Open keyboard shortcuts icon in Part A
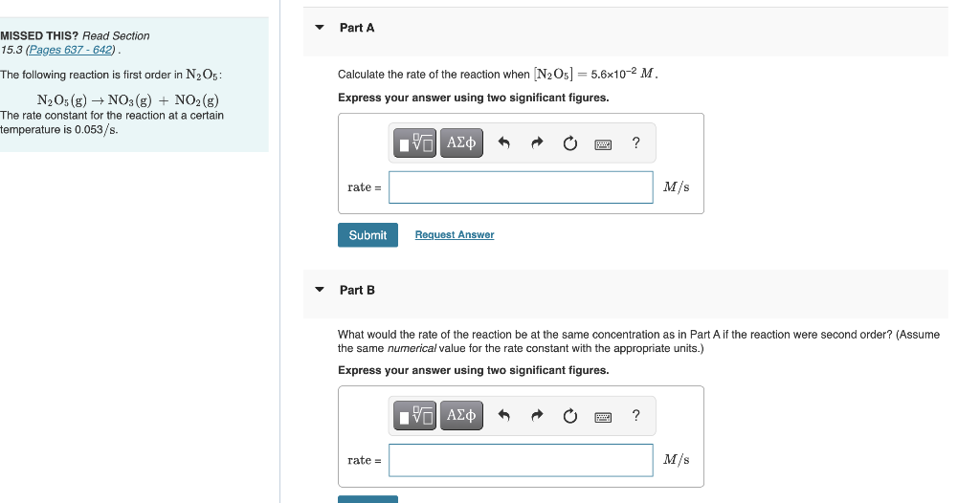The height and width of the screenshot is (503, 980). [x=603, y=145]
